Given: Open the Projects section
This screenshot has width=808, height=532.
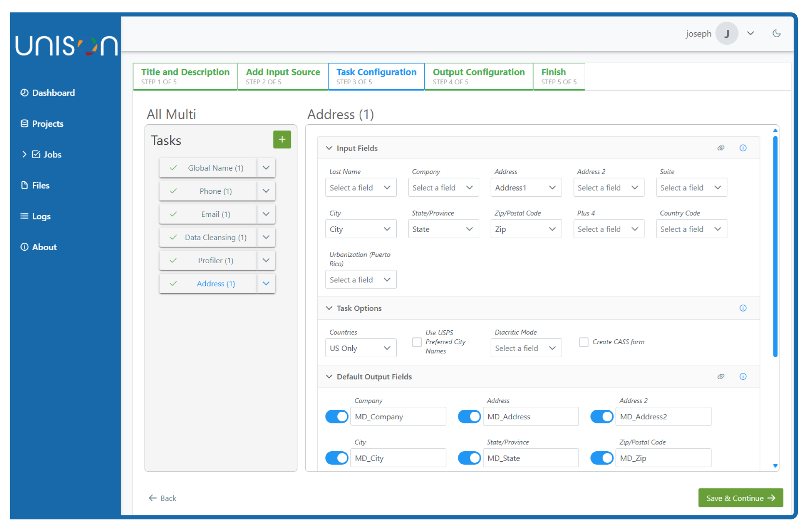Looking at the screenshot, I should [x=47, y=124].
